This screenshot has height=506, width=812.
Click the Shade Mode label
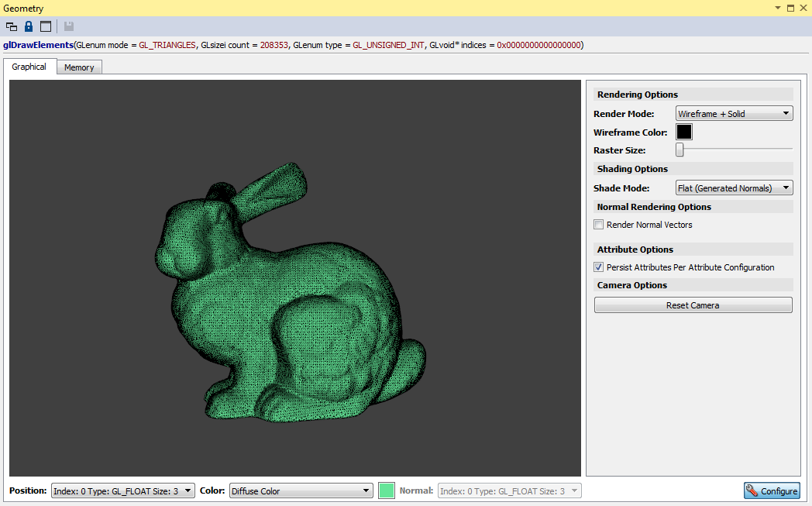tap(621, 188)
